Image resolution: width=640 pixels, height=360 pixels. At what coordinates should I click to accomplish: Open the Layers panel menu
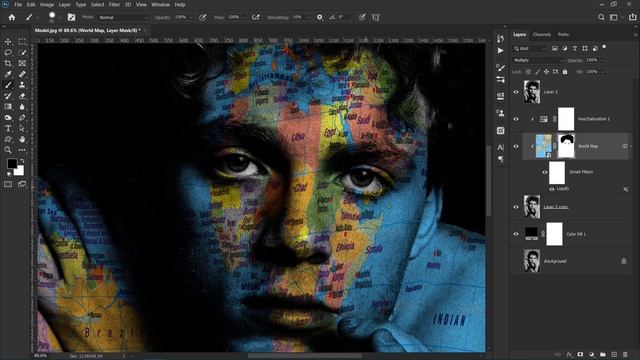pos(635,35)
